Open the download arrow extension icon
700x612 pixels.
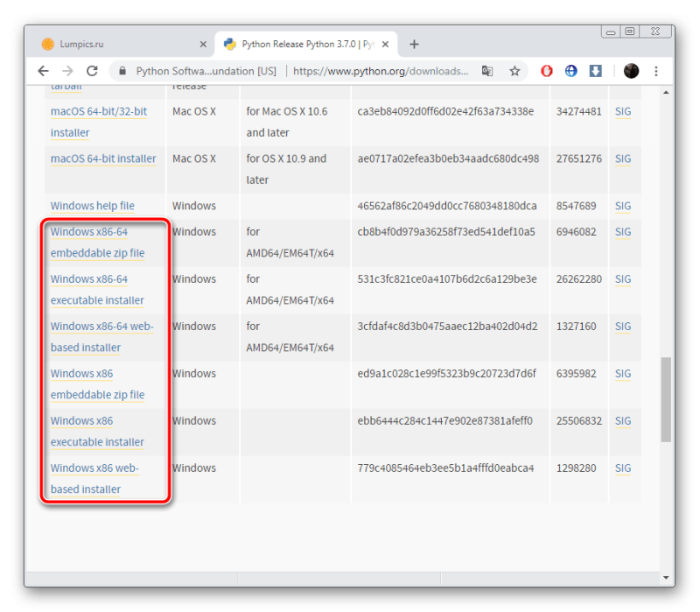pyautogui.click(x=596, y=71)
